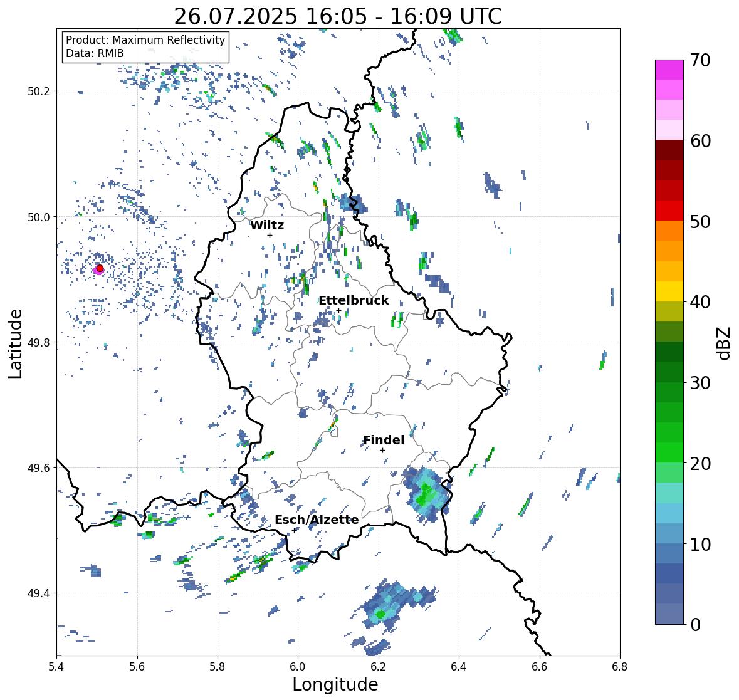Click the longitude tick label 5.6
739x700 pixels.
tap(137, 667)
